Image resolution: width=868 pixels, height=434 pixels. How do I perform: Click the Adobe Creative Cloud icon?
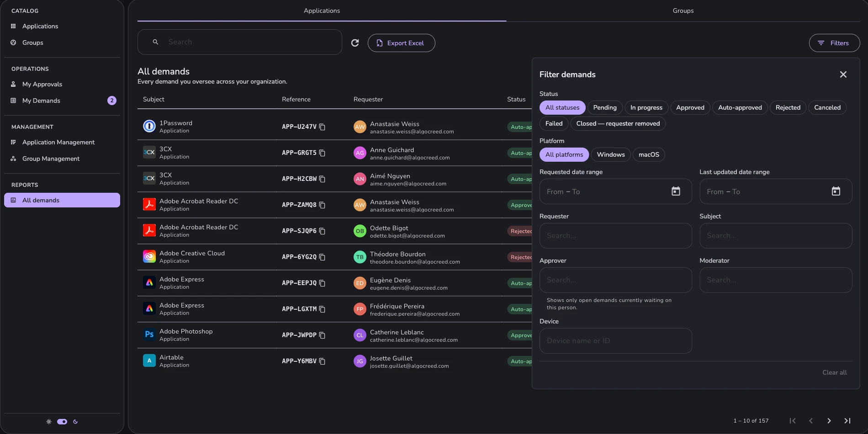pyautogui.click(x=149, y=256)
